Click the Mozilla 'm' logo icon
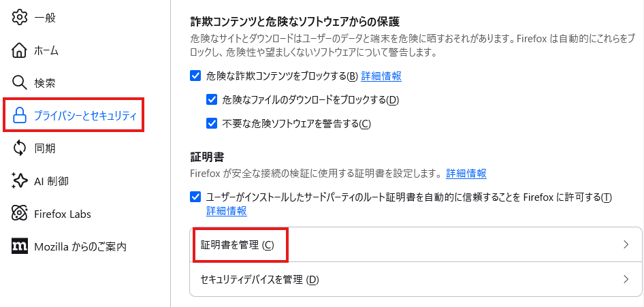This screenshot has height=307, width=644. point(19,246)
